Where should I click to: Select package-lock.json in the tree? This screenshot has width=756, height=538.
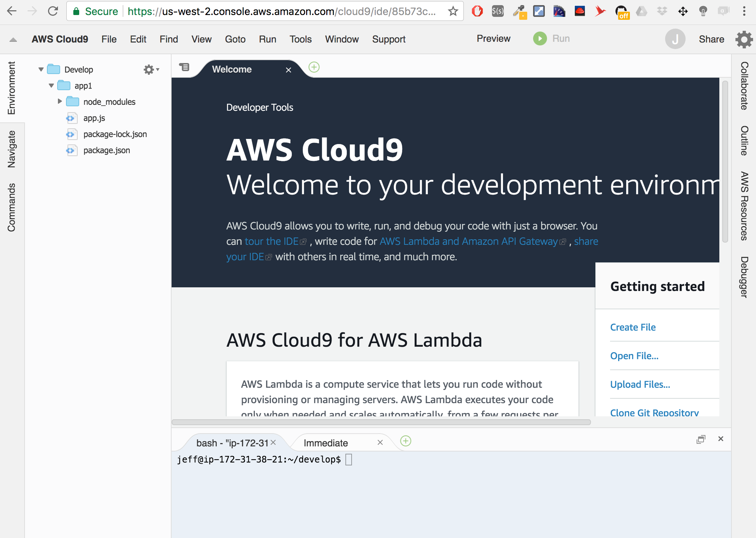click(115, 134)
